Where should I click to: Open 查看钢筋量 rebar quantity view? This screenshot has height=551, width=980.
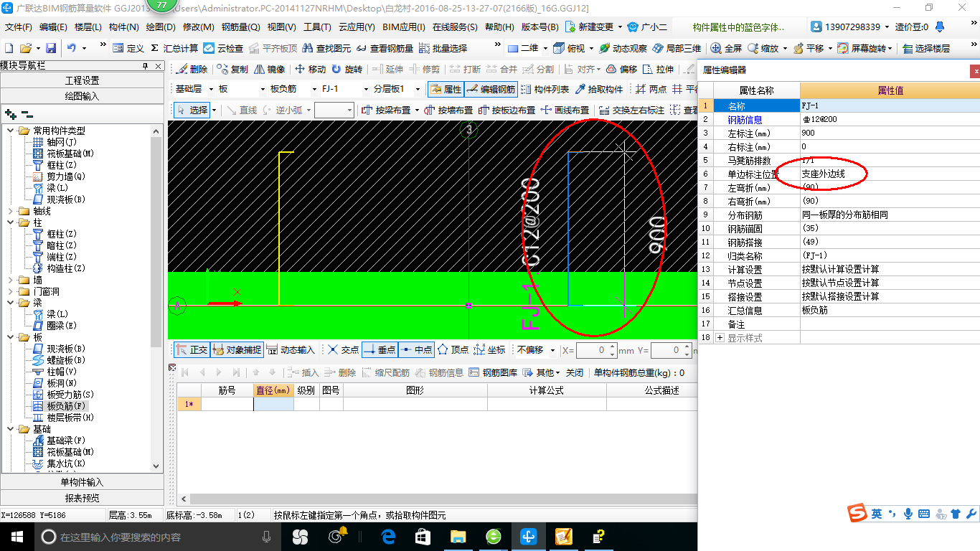tap(385, 48)
